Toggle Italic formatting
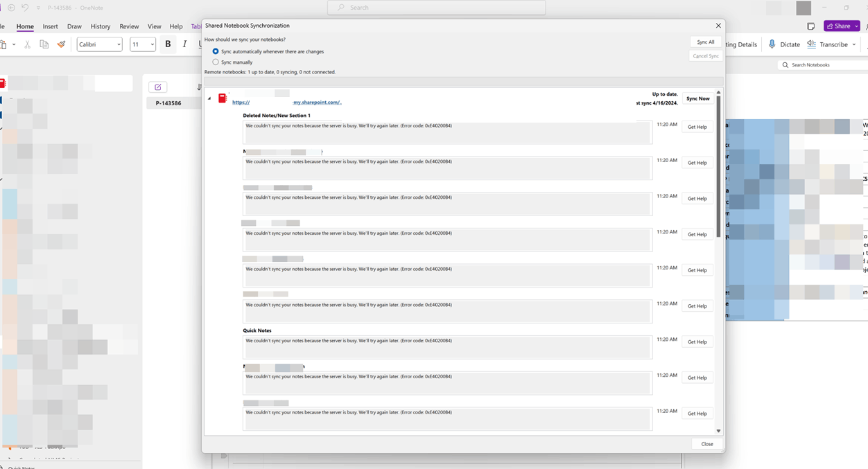This screenshot has height=469, width=868. (x=184, y=44)
